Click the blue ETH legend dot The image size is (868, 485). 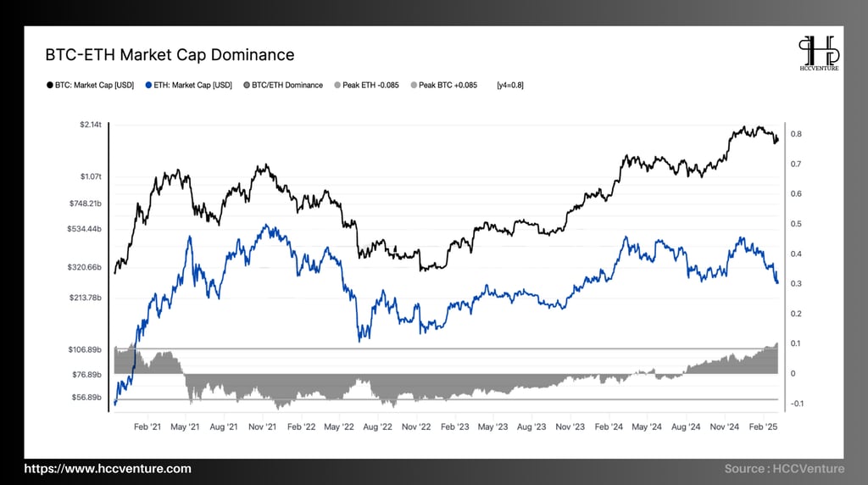pos(148,86)
